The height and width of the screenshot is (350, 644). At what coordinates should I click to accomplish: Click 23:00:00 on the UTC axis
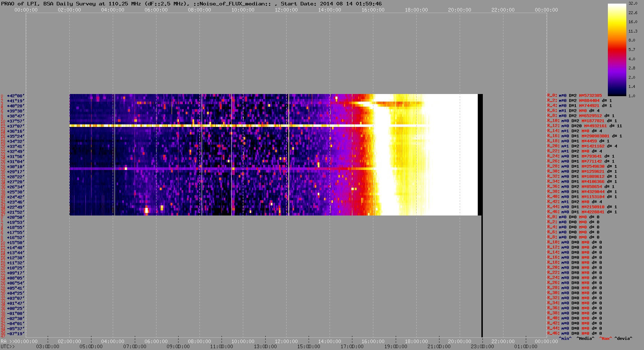point(482,346)
